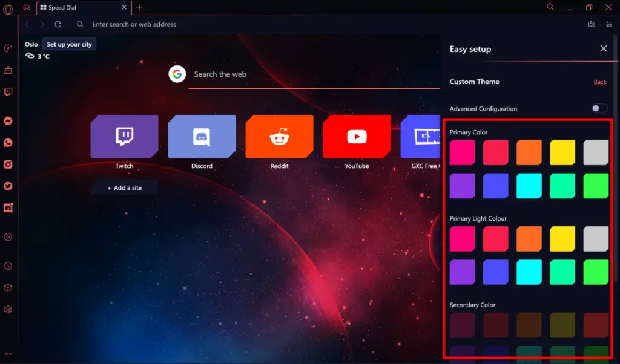Choose yellow under Primary Light Colour

click(562, 239)
